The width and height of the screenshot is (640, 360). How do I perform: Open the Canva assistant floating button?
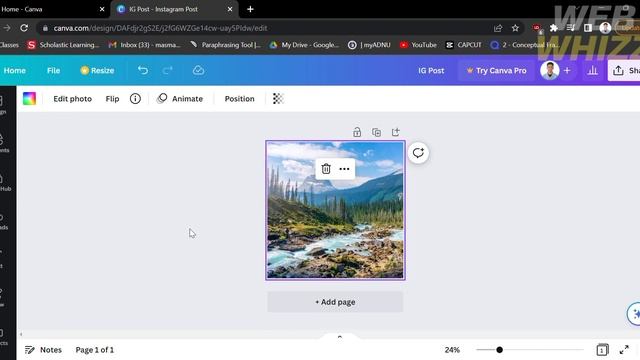634,313
